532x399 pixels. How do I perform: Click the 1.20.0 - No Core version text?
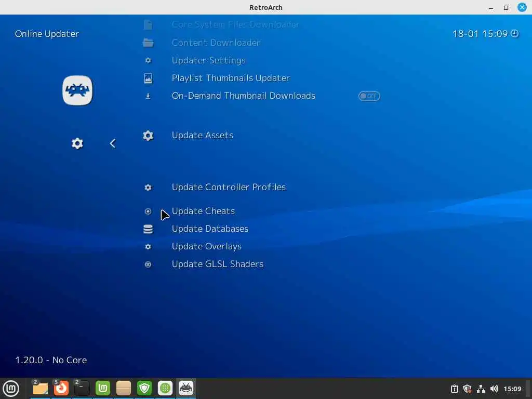(x=51, y=360)
